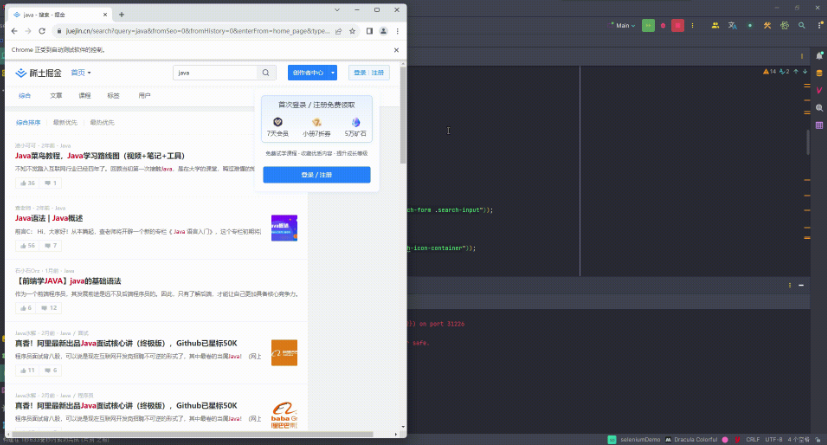827x445 pixels.
Task: Click the horizontal scrollbar at page bottom
Action: point(191,434)
